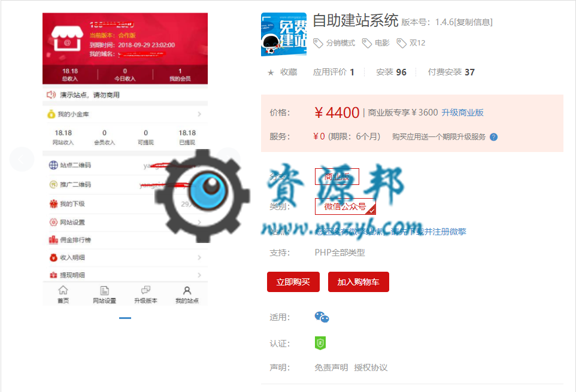The image size is (576, 392).
Task: Click the 应用评价 1 review count
Action: pyautogui.click(x=334, y=72)
